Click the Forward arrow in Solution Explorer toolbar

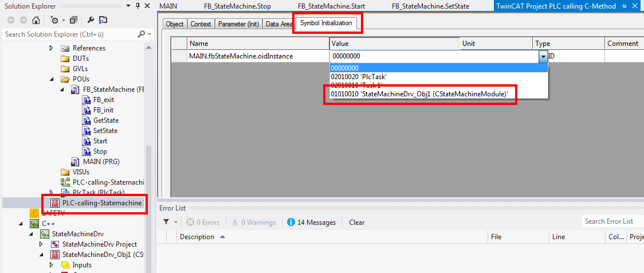(23, 19)
